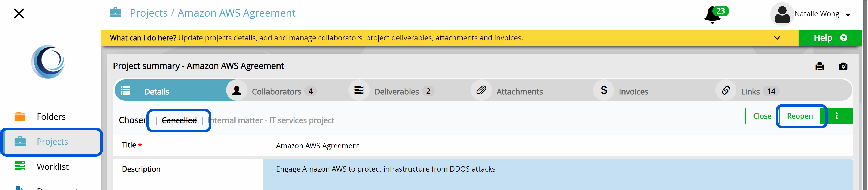The width and height of the screenshot is (868, 190).
Task: Open the Natalie Wong account dropdown
Action: tap(822, 14)
